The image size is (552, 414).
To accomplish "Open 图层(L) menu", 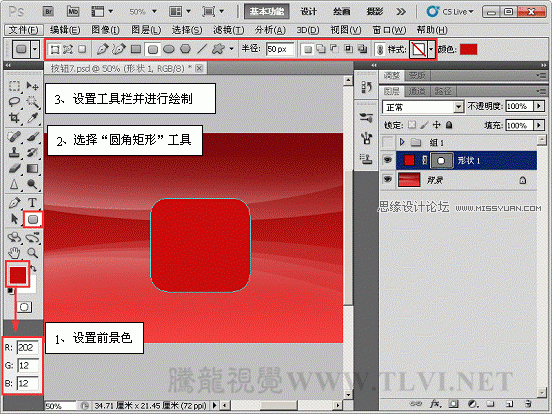I will [x=146, y=30].
